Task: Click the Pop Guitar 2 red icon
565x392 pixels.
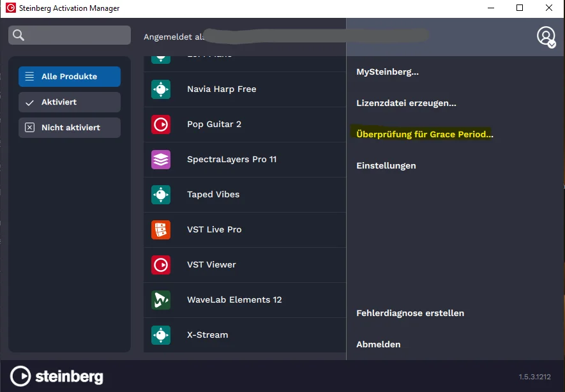Action: pos(161,124)
